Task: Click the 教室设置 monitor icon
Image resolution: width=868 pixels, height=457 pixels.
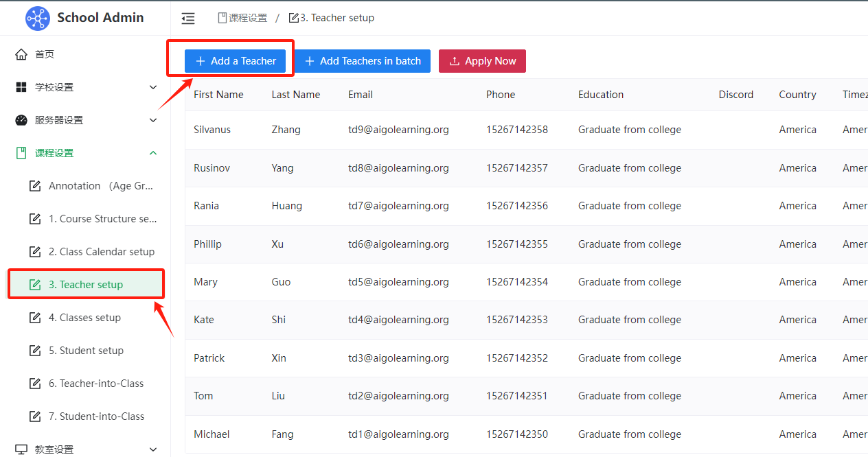Action: pos(21,449)
